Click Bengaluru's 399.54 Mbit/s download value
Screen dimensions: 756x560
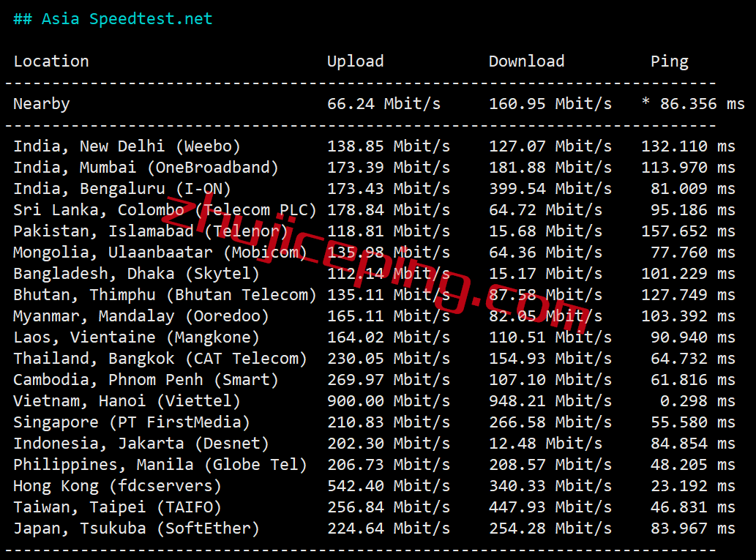[550, 189]
